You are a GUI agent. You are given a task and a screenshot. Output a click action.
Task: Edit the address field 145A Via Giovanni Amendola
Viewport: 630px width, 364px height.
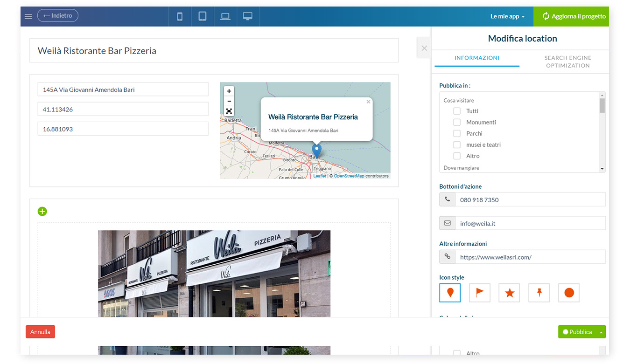coord(123,89)
